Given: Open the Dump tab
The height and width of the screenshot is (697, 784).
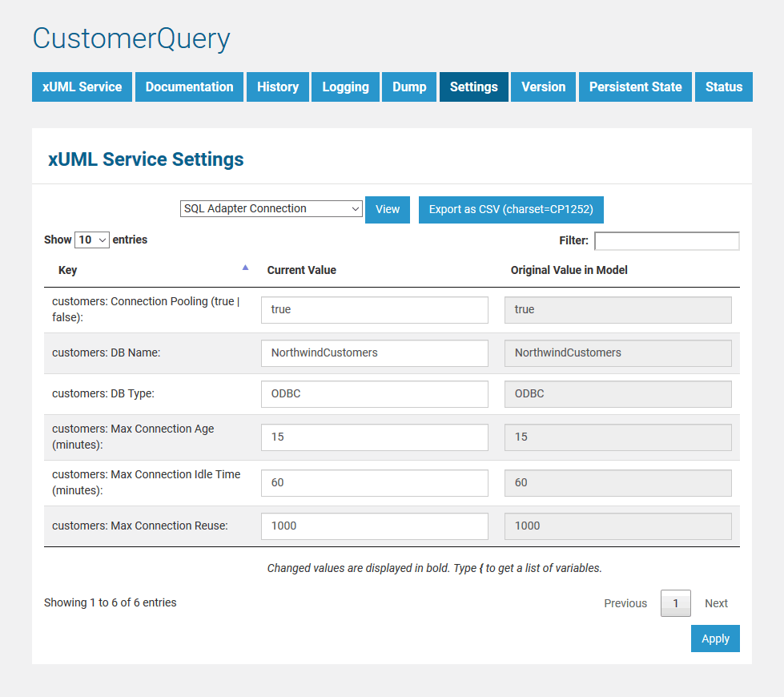Looking at the screenshot, I should [x=409, y=87].
